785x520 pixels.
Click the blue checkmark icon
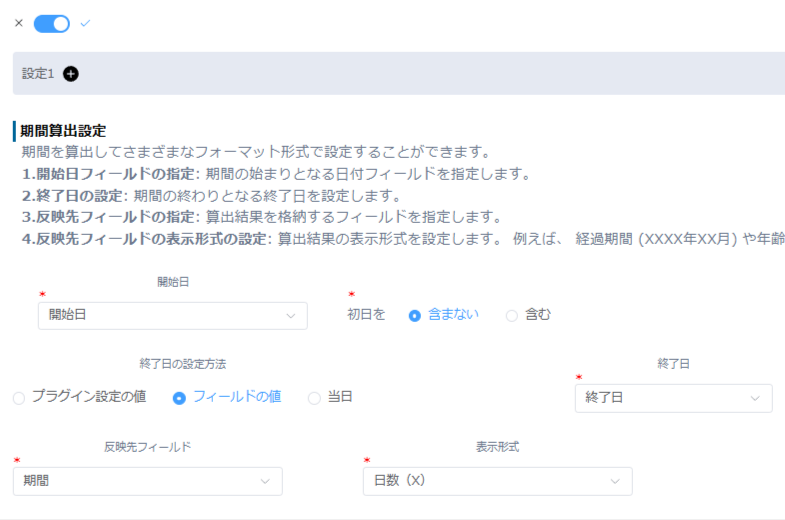(85, 23)
